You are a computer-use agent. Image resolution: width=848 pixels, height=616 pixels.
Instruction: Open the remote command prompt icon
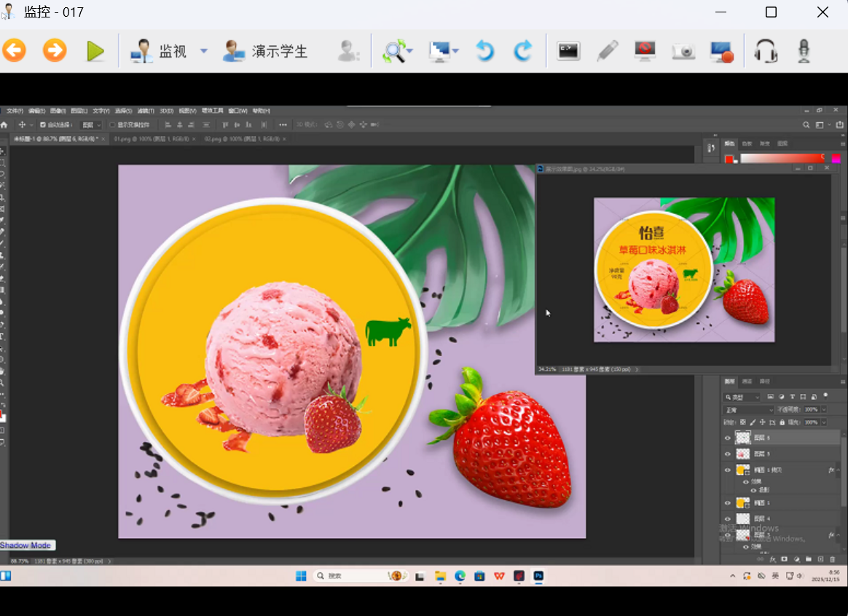[568, 51]
